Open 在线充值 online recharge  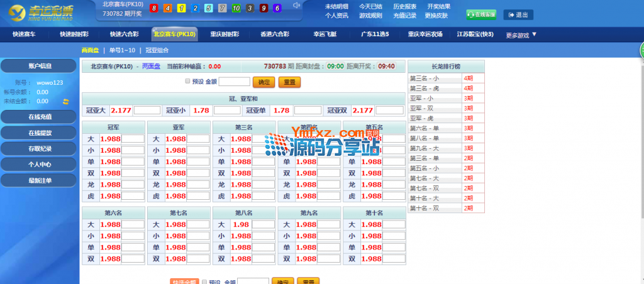coord(40,116)
